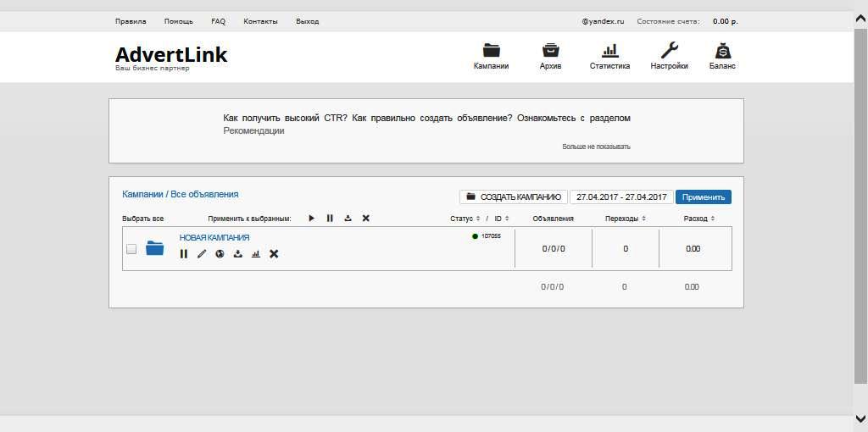Image resolution: width=868 pixels, height=432 pixels.
Task: Log out via the Выход link
Action: (x=307, y=21)
